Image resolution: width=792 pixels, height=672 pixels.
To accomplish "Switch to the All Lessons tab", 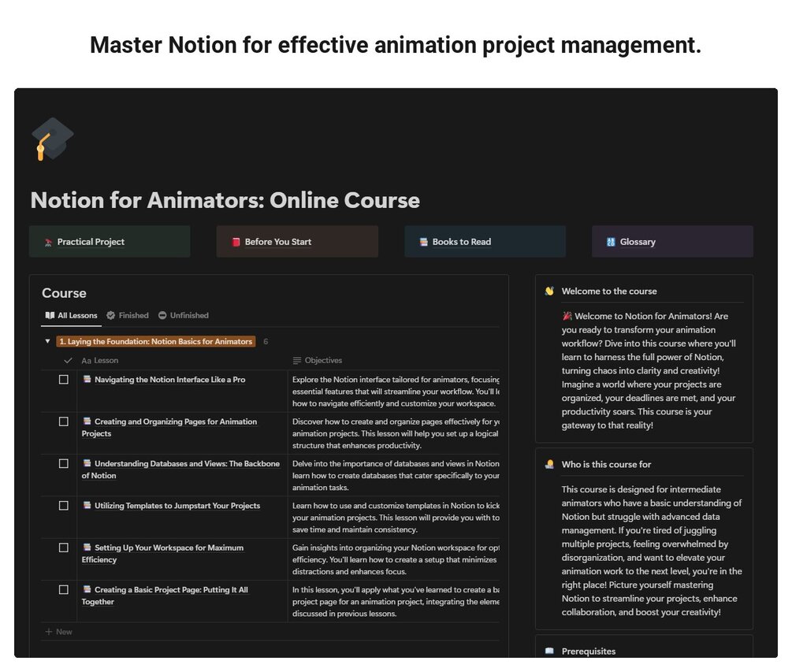I will [71, 316].
